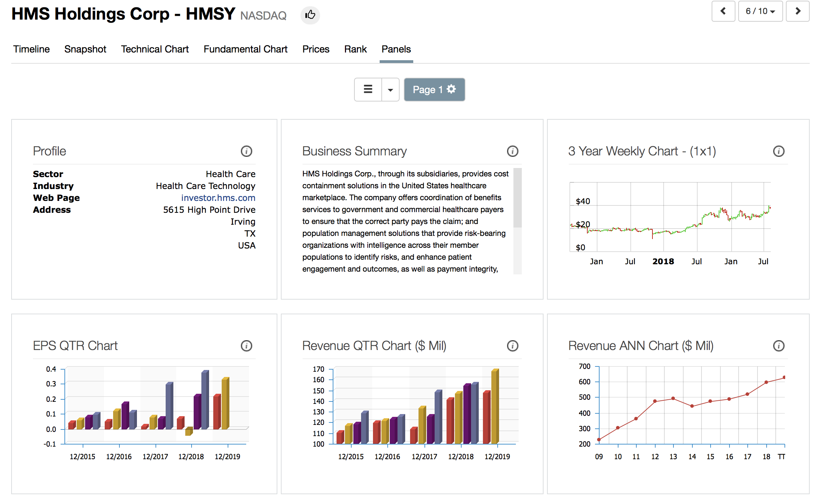
Task: Open 3 Year Weekly Chart info icon
Action: pyautogui.click(x=779, y=151)
